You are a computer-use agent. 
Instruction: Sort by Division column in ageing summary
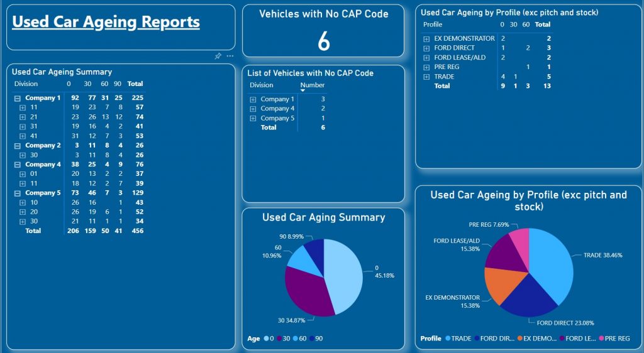pyautogui.click(x=26, y=84)
